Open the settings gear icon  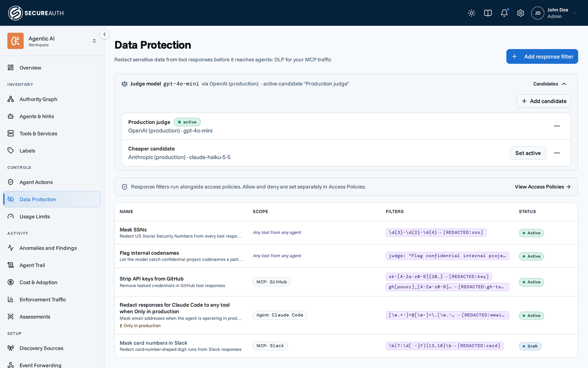click(x=521, y=13)
